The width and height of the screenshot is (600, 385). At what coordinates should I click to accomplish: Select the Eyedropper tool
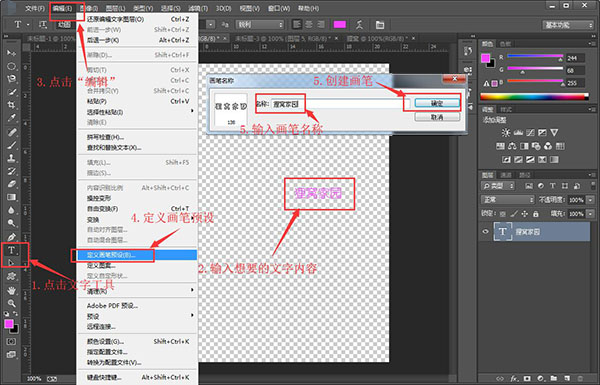pos(11,118)
